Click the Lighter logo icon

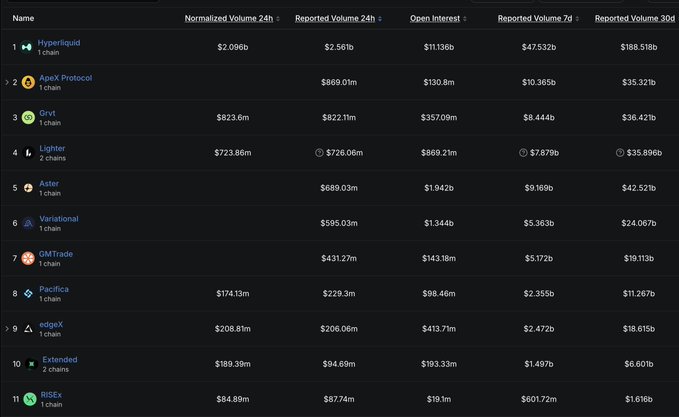[x=28, y=152]
